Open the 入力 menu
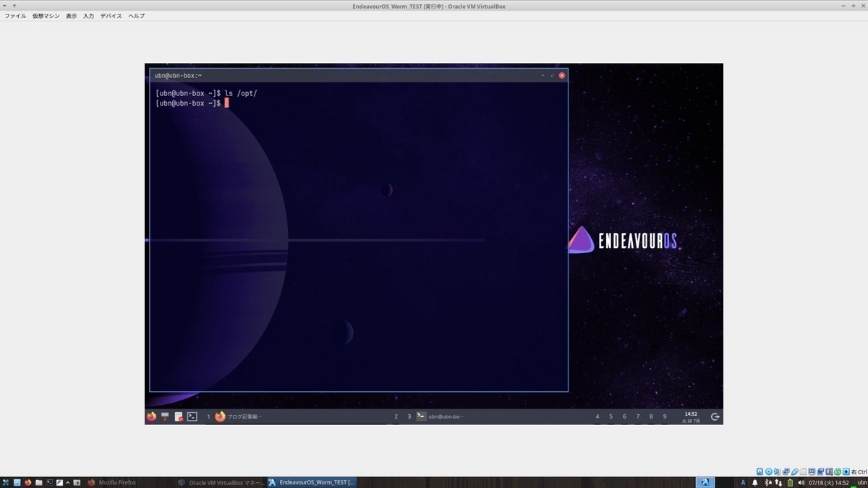Viewport: 868px width, 488px height. pyautogui.click(x=88, y=16)
